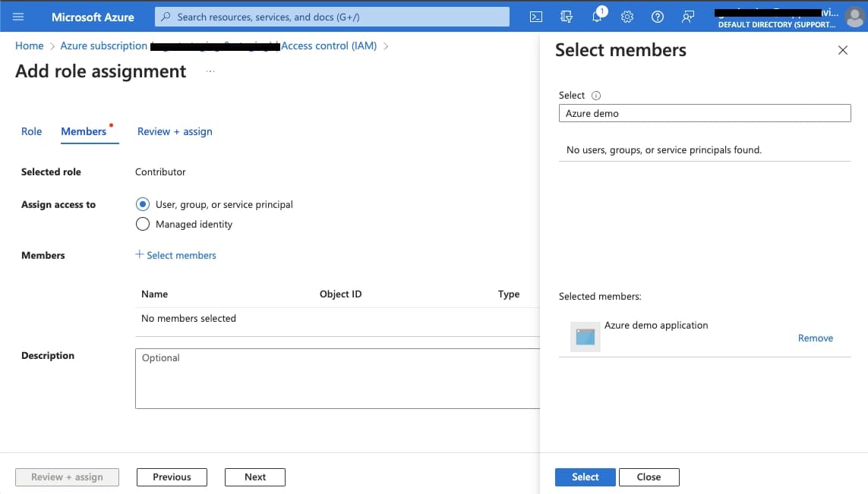868x494 pixels.
Task: View Azure notifications bell
Action: [x=597, y=16]
